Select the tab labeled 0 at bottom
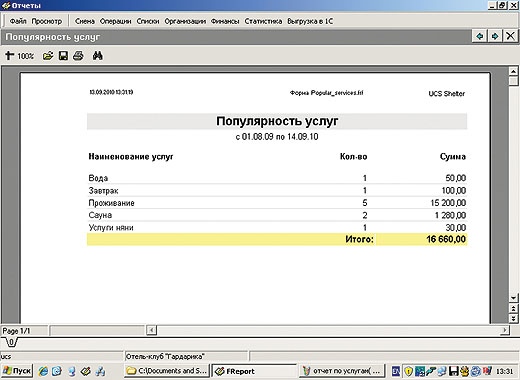Viewport: 520px width, 380px height. point(11,342)
